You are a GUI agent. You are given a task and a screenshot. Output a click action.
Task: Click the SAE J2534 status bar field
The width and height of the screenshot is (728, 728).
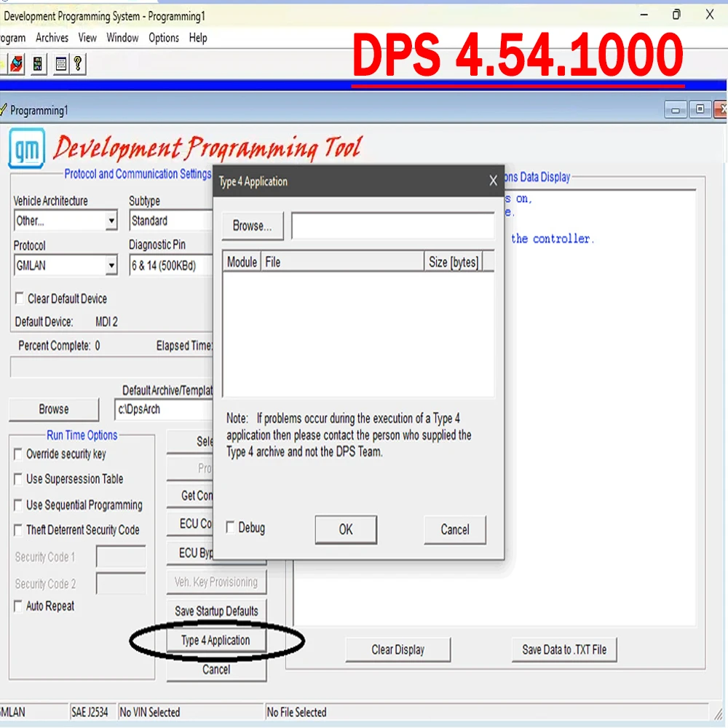(92, 712)
